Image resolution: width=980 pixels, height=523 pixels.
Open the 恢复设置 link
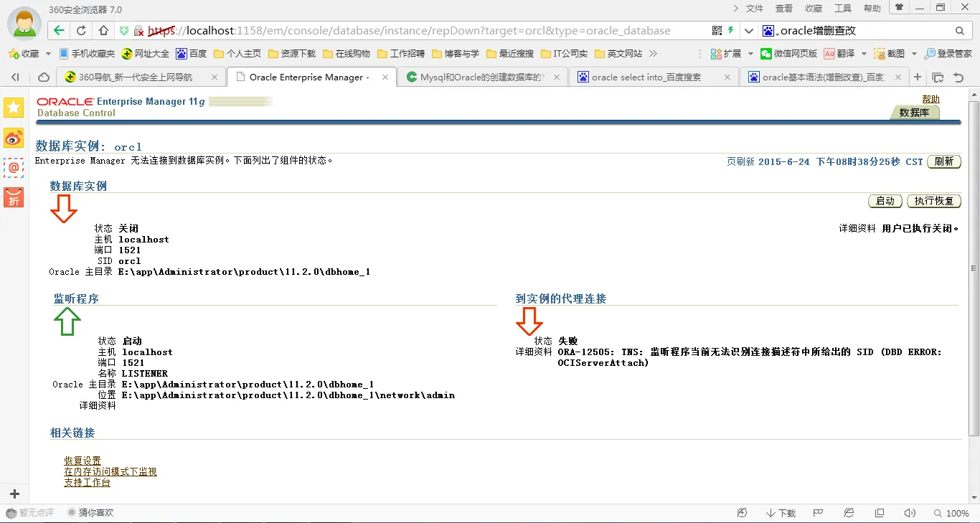(x=83, y=461)
